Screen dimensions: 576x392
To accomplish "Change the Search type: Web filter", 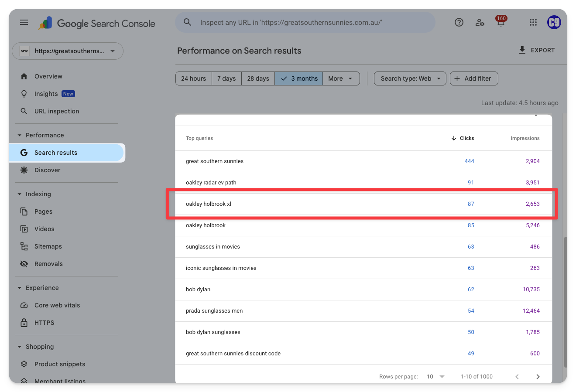I will click(x=410, y=78).
